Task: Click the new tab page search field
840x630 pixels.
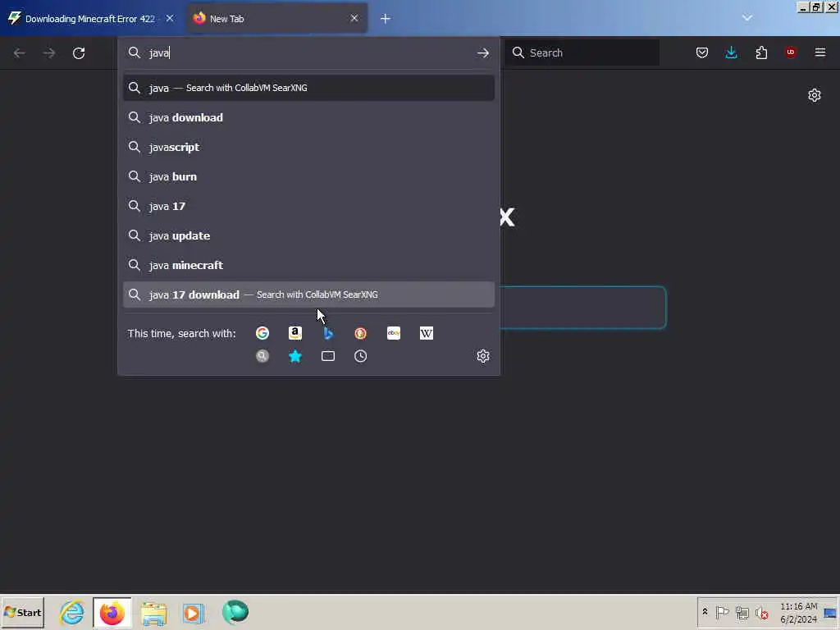Action: (583, 308)
